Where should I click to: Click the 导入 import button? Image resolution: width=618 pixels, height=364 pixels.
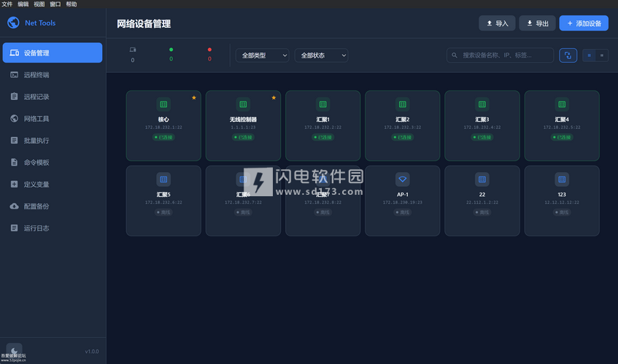coord(497,23)
